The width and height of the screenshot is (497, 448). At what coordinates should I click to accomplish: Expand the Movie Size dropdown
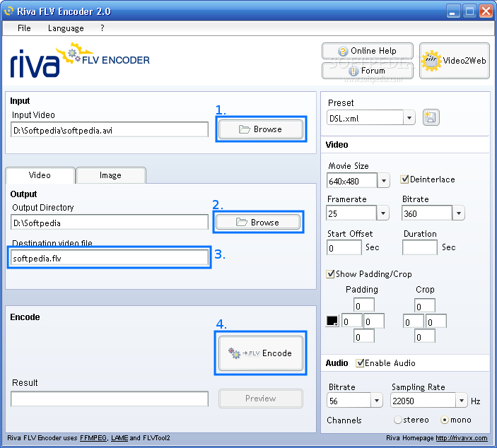click(x=383, y=181)
